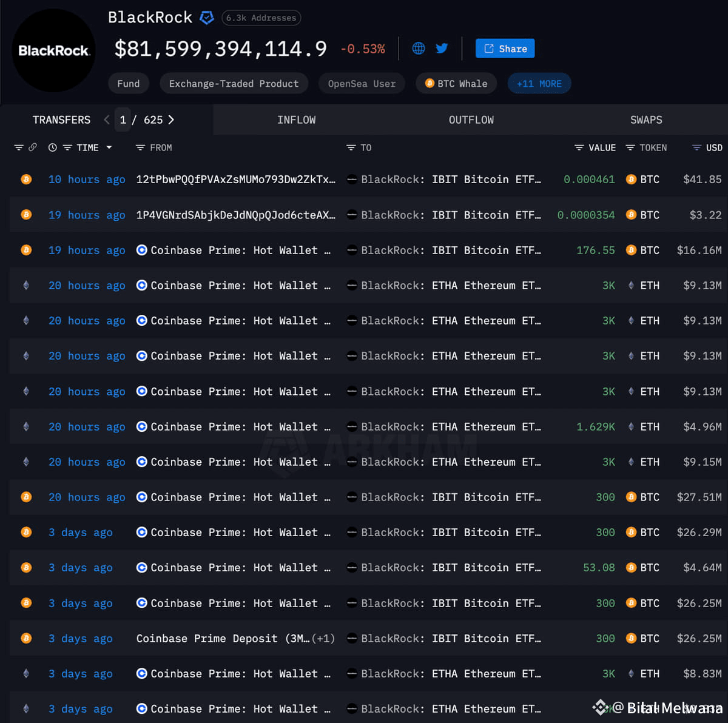Click the Share button
Image resolution: width=728 pixels, height=723 pixels.
(x=505, y=49)
